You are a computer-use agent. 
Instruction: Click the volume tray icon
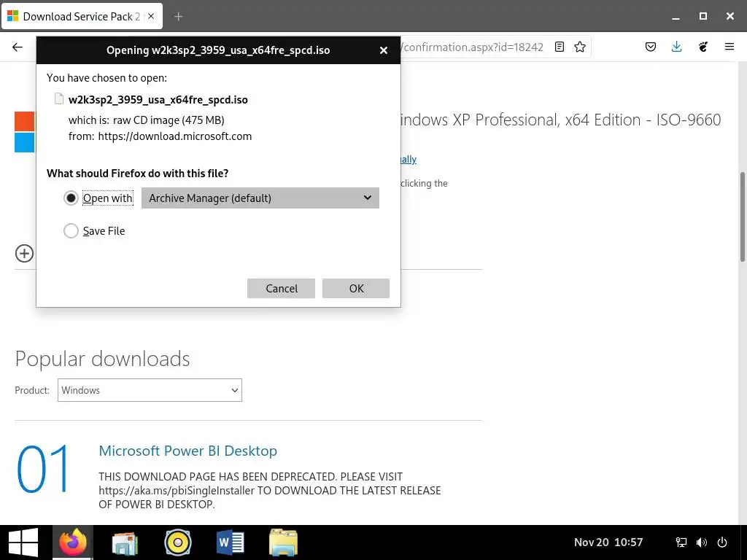702,542
